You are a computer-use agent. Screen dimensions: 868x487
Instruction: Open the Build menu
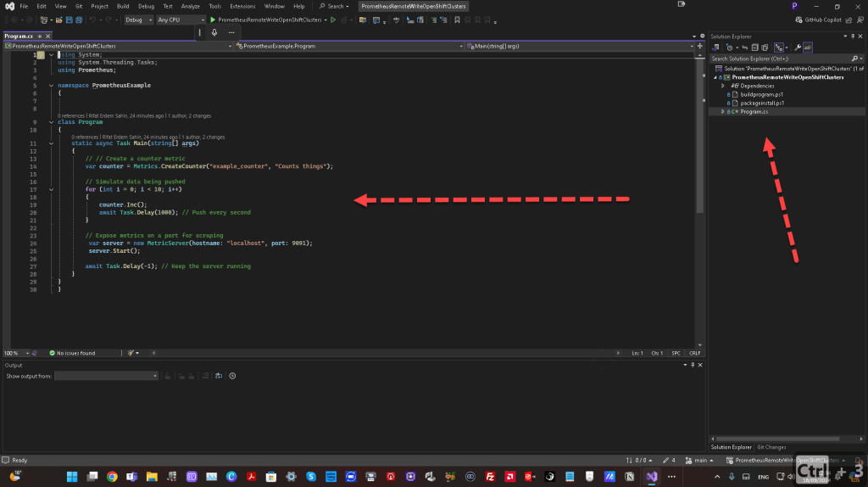pos(123,6)
